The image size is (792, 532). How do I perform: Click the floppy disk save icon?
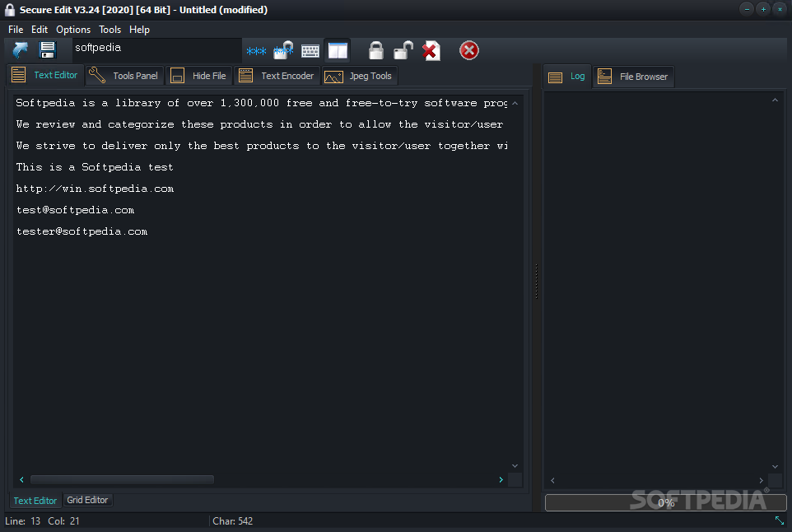(x=47, y=50)
